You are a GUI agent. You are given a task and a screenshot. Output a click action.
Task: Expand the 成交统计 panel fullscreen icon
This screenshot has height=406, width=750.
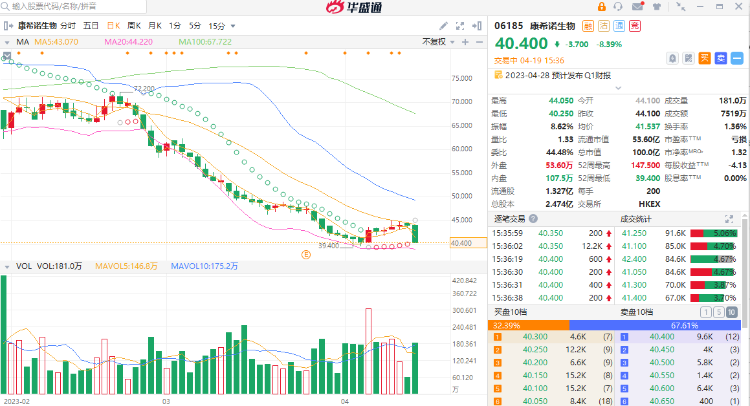coord(729,219)
